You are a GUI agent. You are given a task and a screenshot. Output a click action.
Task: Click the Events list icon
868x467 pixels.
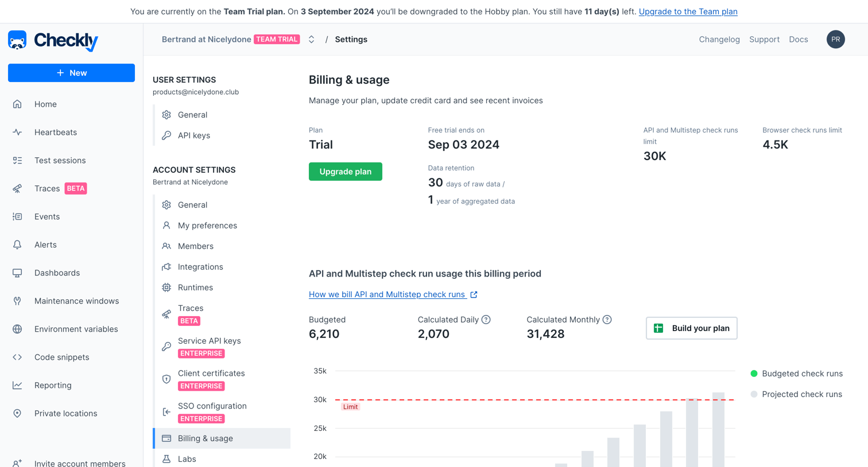coord(17,216)
